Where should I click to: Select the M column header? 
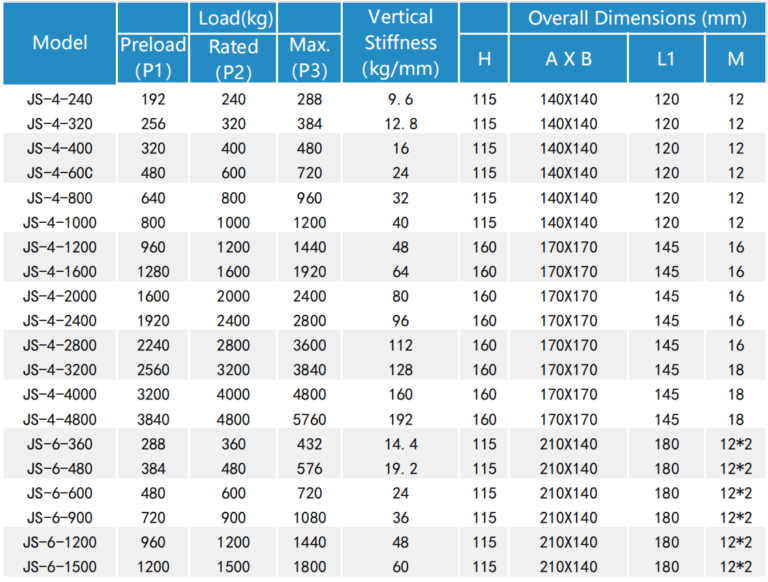(736, 59)
